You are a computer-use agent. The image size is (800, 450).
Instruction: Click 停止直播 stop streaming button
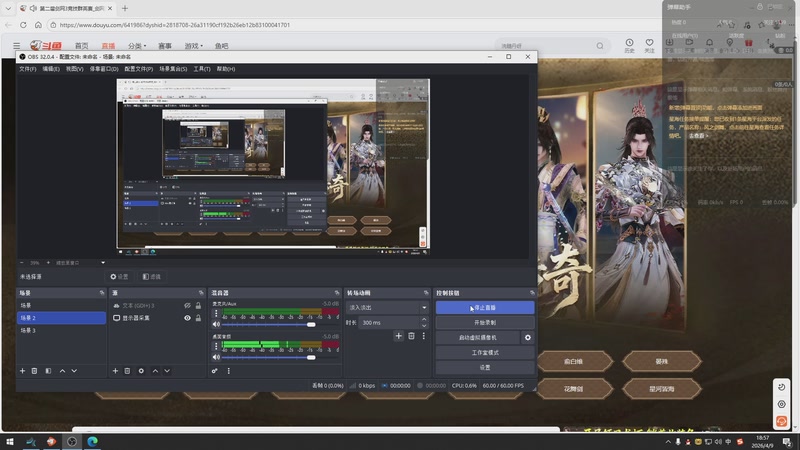click(x=485, y=308)
